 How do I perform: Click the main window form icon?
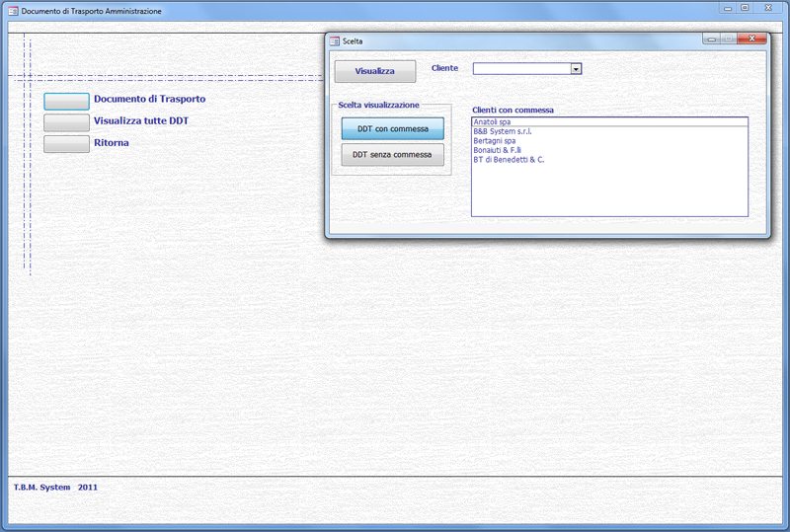13,11
